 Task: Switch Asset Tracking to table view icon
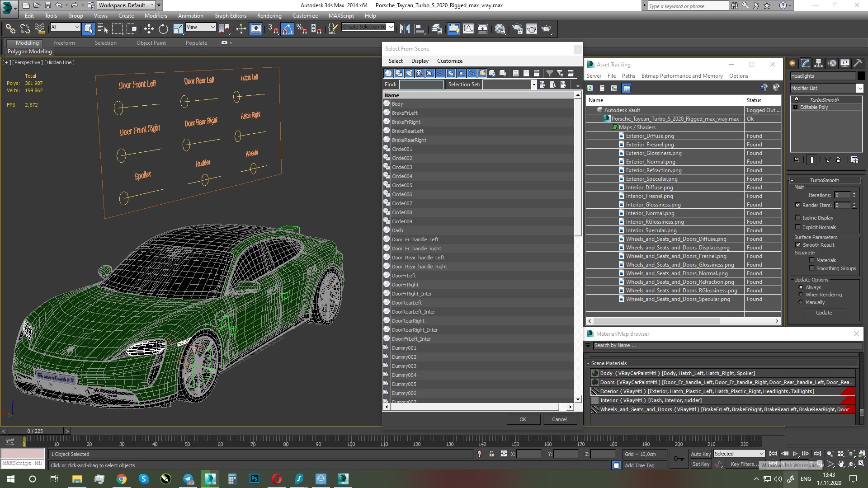click(x=627, y=88)
